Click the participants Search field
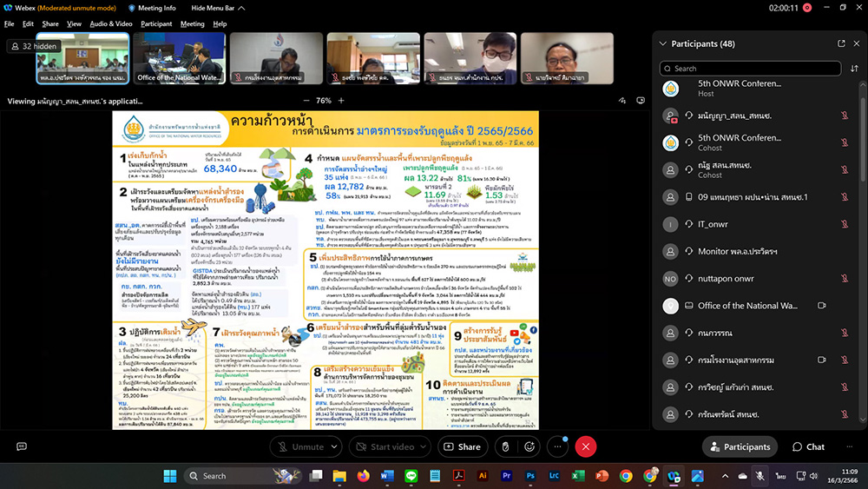The width and height of the screenshot is (868, 489). point(751,68)
